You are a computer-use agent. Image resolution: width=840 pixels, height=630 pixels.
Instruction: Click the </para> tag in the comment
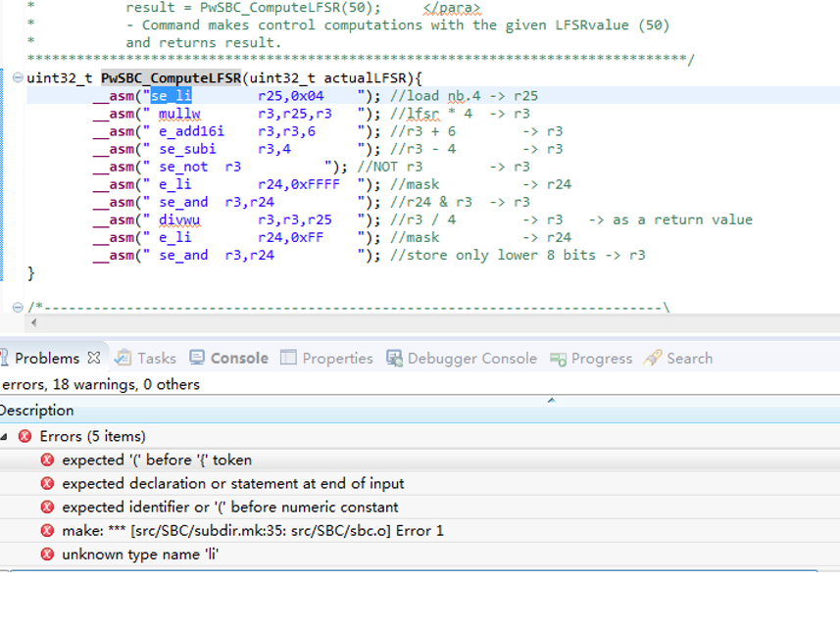click(452, 8)
